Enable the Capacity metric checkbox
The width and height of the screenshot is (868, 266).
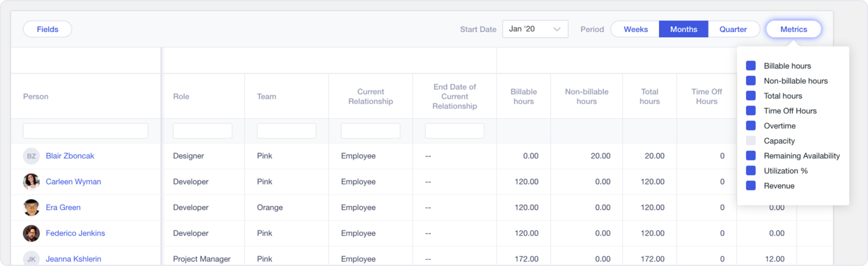click(x=751, y=141)
